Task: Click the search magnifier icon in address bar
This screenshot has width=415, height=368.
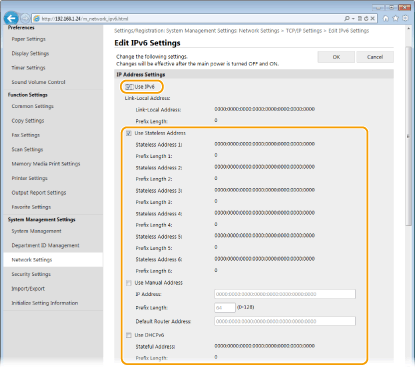Action: point(347,19)
